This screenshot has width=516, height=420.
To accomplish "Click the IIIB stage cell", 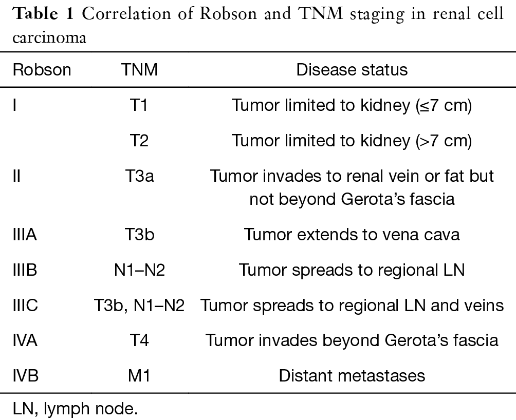I will [25, 270].
